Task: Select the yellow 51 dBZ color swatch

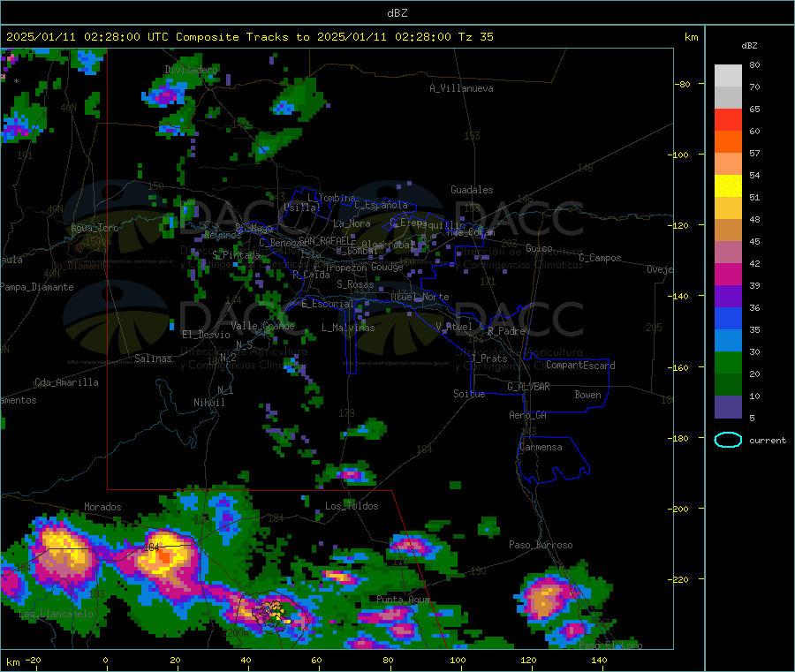Action: pos(728,186)
